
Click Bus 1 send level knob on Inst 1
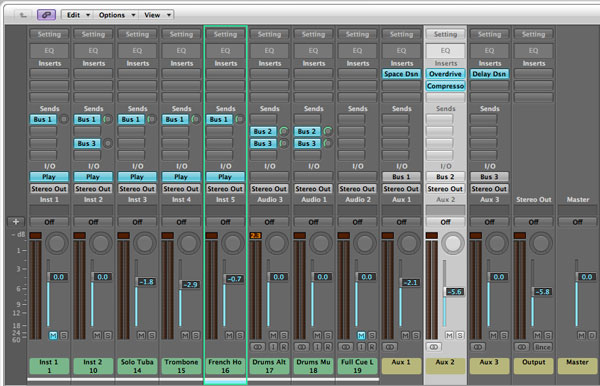[64, 119]
